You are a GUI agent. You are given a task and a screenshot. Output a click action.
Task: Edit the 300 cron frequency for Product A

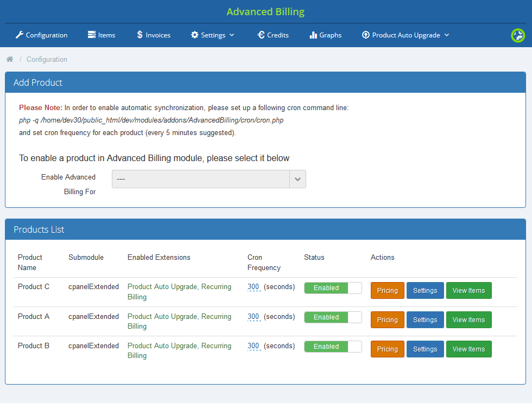coord(254,316)
